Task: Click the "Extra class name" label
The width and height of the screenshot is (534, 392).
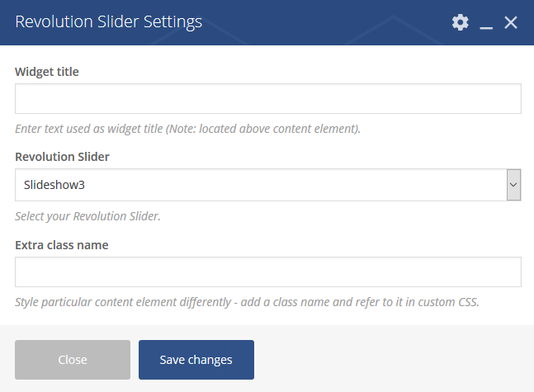Action: 62,244
